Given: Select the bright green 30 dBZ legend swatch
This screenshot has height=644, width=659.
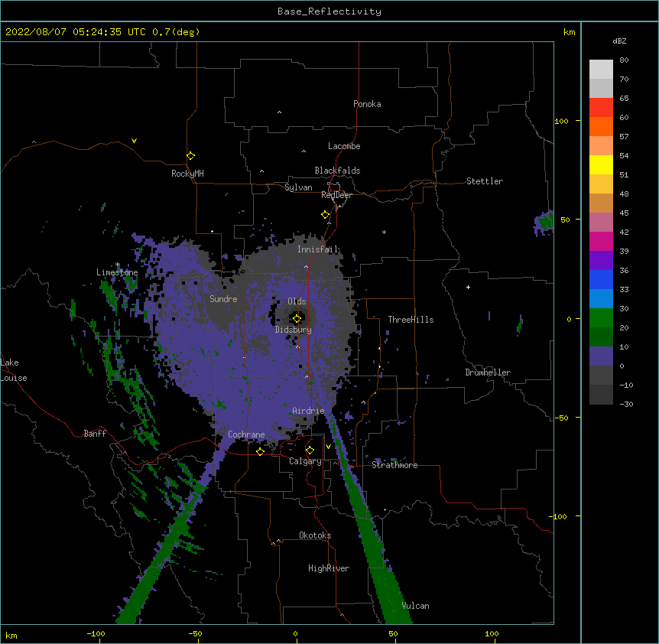Looking at the screenshot, I should tap(601, 318).
